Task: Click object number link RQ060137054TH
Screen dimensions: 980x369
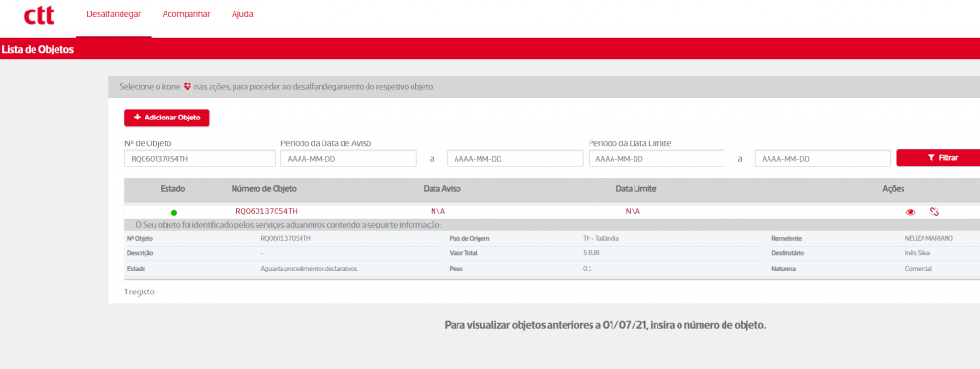Action: click(266, 211)
